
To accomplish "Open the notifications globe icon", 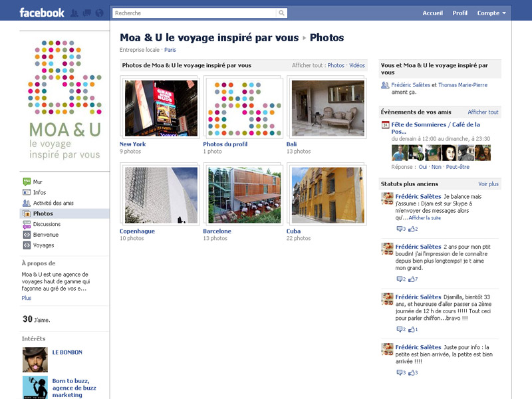I will [x=99, y=13].
